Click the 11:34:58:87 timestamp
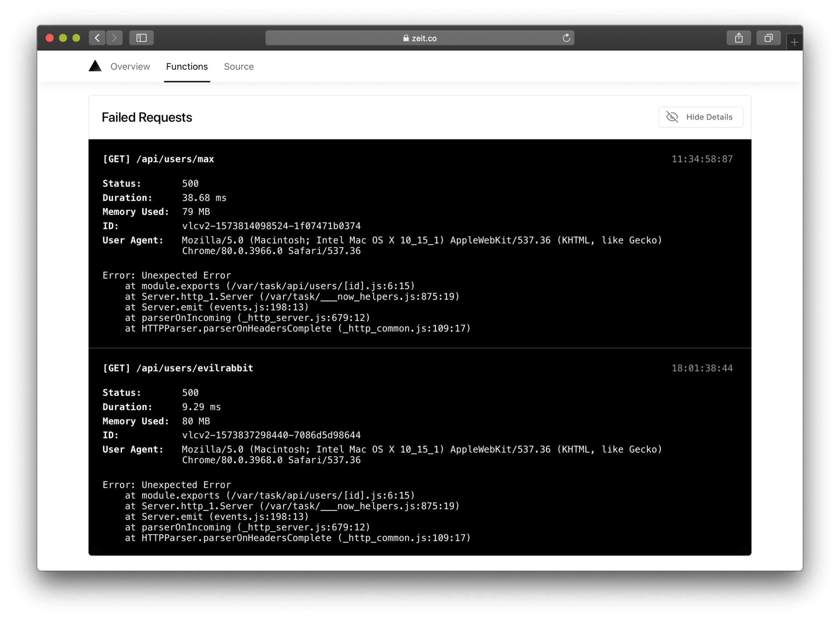 pos(702,159)
